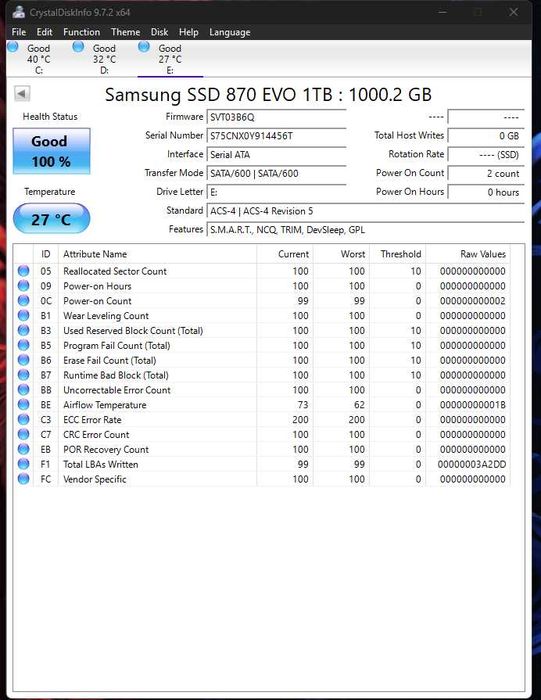Click raw value 00000000001B
Screen dimensions: 541x700
[x=473, y=404]
